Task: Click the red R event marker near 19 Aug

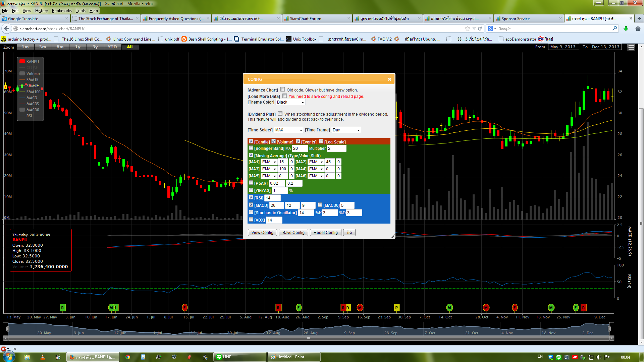Action: (278, 307)
